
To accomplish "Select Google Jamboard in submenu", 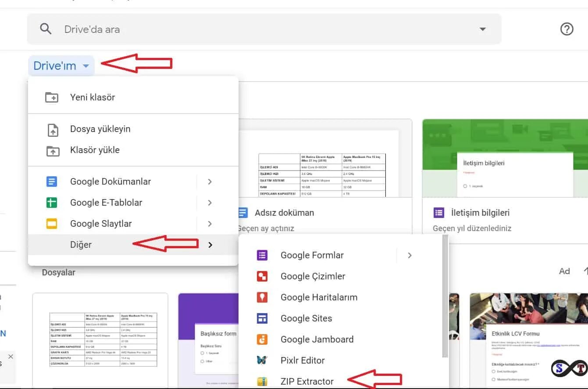I will point(340,339).
